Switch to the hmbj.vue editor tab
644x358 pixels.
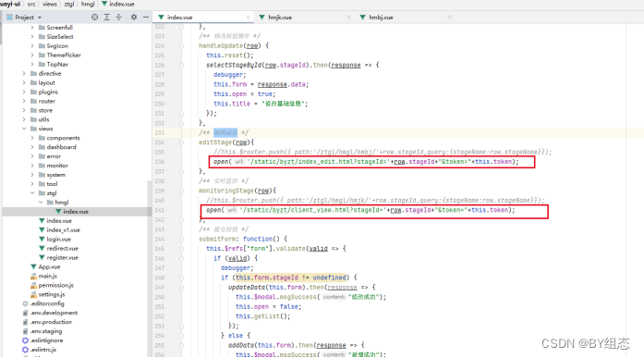(381, 18)
